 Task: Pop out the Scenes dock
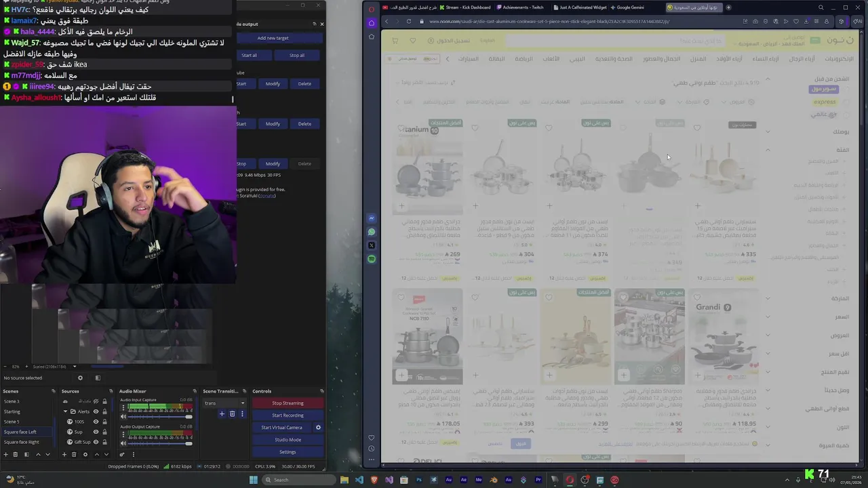click(x=53, y=391)
